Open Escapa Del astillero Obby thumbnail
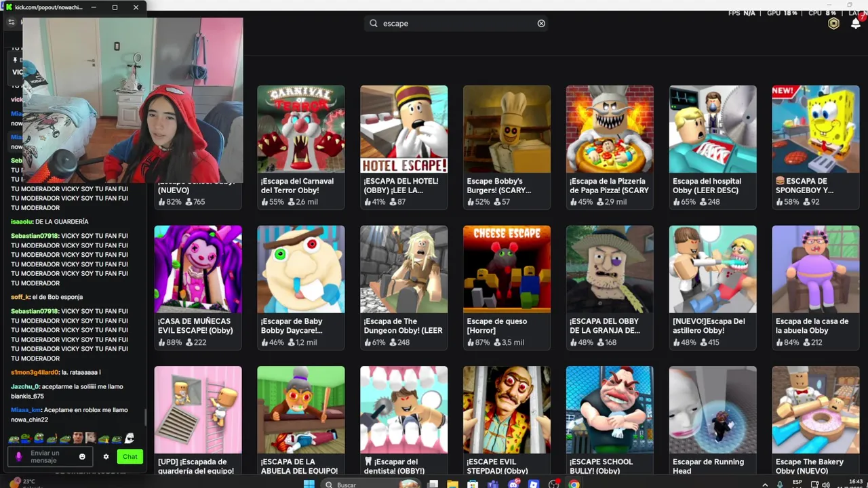The image size is (868, 488). (x=713, y=269)
